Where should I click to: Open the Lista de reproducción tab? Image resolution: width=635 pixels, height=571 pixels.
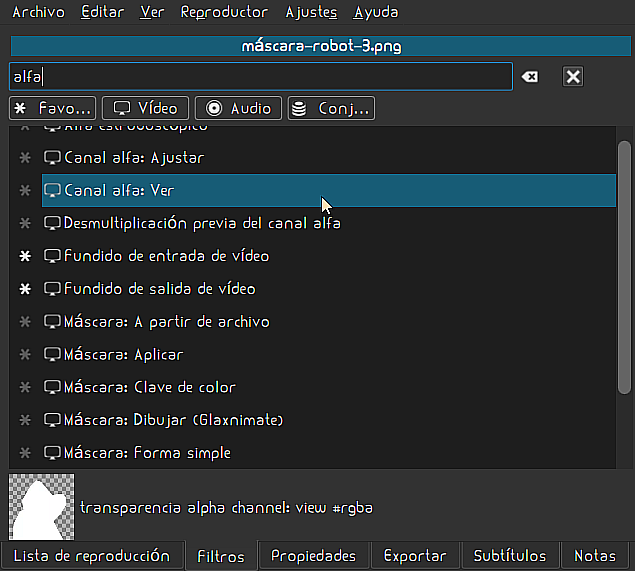[91, 556]
